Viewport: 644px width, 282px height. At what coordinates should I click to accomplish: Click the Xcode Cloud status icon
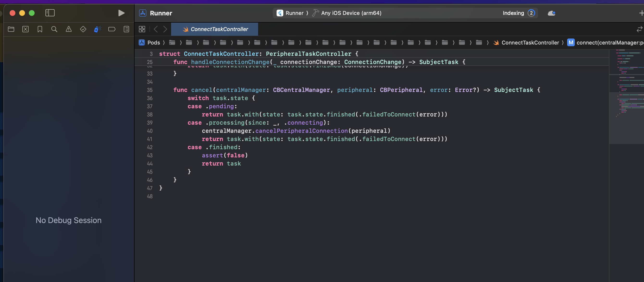point(551,13)
